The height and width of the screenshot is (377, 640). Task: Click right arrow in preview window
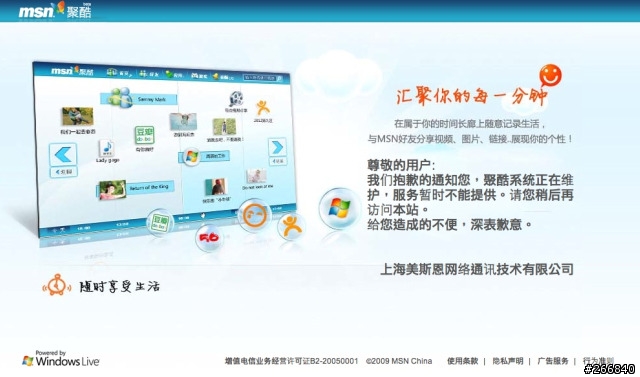point(277,147)
